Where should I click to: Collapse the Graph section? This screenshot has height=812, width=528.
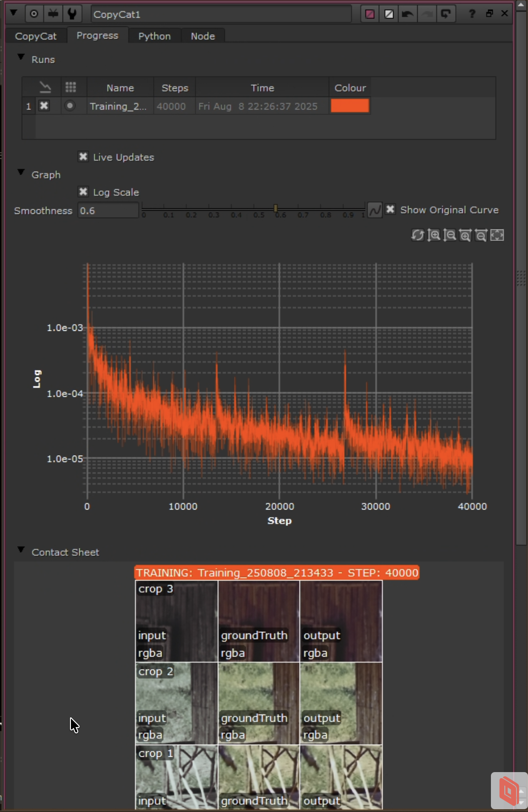(x=21, y=173)
